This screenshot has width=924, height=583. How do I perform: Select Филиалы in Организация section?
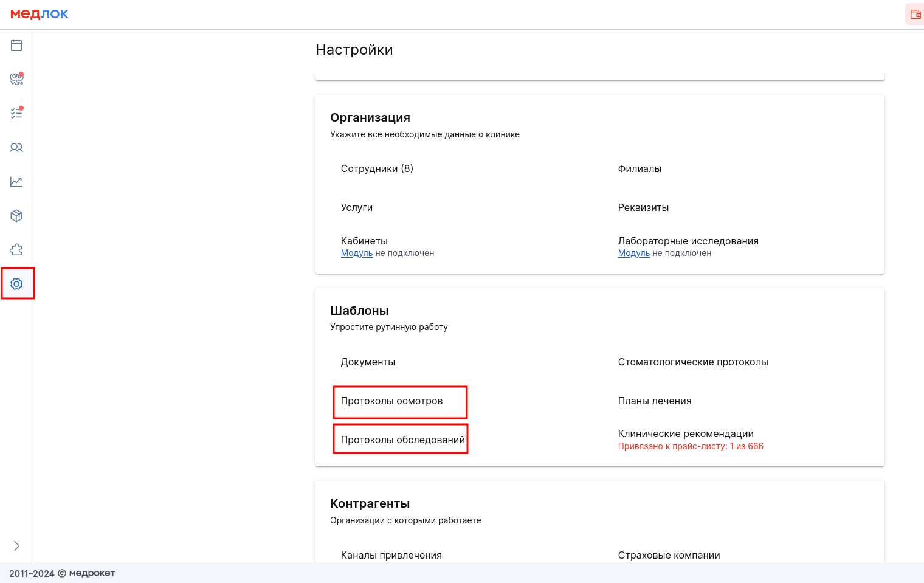point(640,169)
